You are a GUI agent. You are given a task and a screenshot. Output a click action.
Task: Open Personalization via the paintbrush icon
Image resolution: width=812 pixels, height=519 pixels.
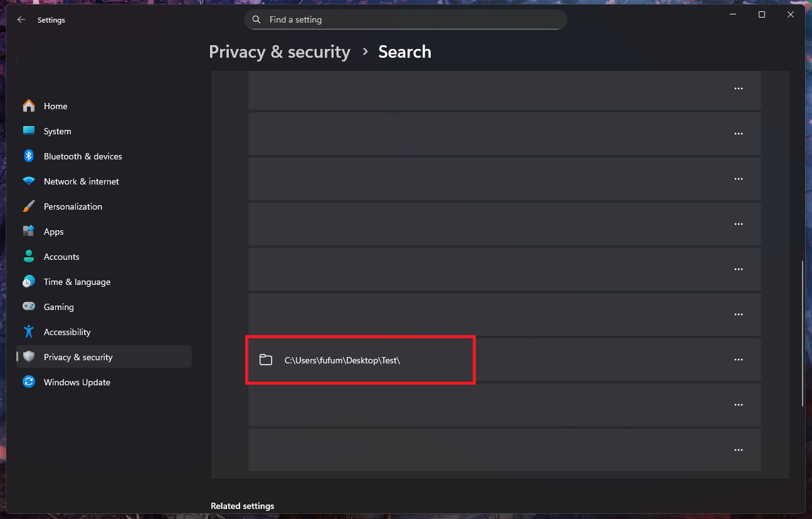click(x=29, y=206)
